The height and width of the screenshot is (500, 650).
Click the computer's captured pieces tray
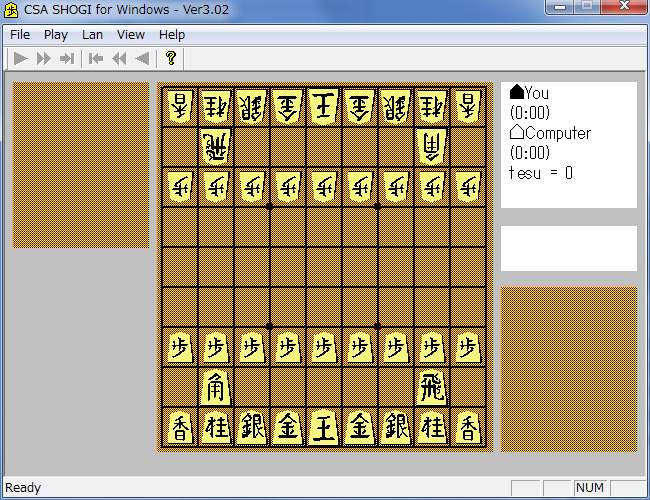[x=81, y=165]
